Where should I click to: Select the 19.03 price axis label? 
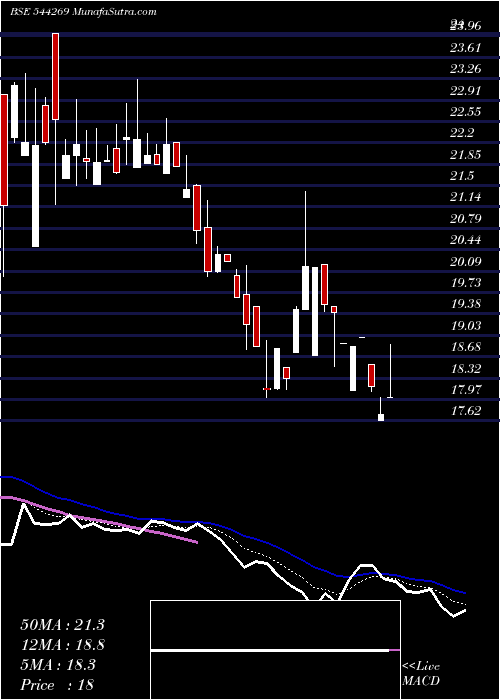coord(466,326)
